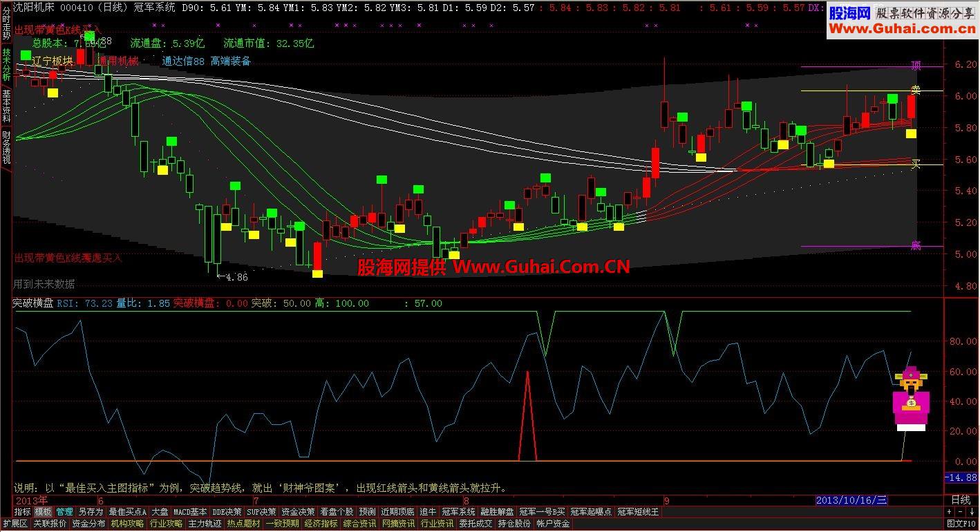This screenshot has height=532, width=980.
Task: Select the 关联报价 tab
Action: point(50,524)
